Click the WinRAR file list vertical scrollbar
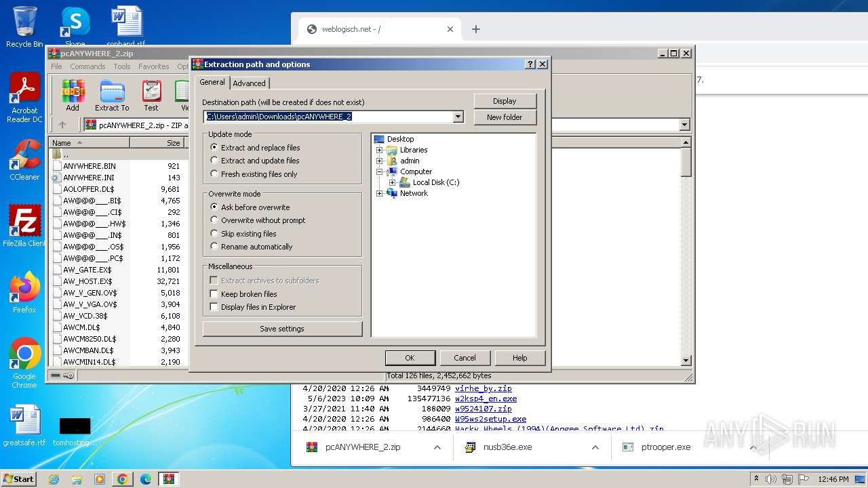The image size is (868, 488). (686, 251)
